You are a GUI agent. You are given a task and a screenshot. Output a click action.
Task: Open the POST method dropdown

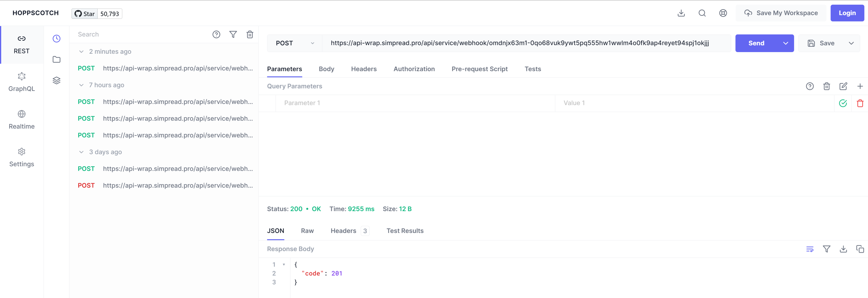pos(295,43)
